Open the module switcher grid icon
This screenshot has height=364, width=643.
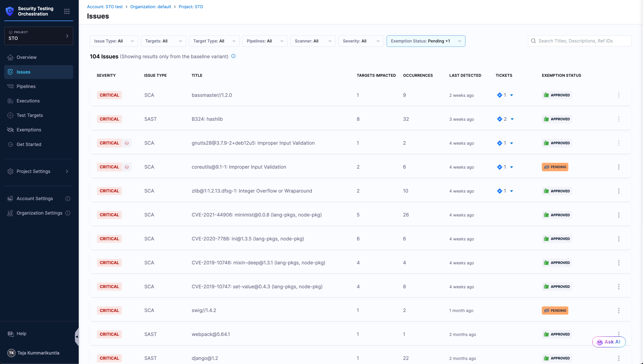pyautogui.click(x=66, y=11)
